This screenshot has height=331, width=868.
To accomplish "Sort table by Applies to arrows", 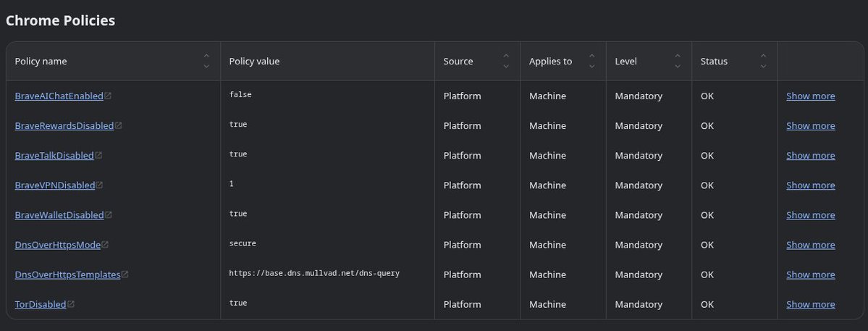I will point(591,61).
